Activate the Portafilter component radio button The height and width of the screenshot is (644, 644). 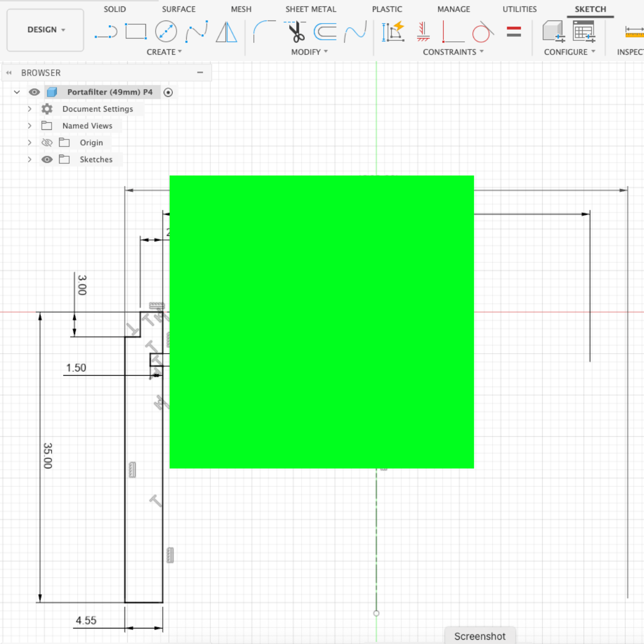(168, 92)
